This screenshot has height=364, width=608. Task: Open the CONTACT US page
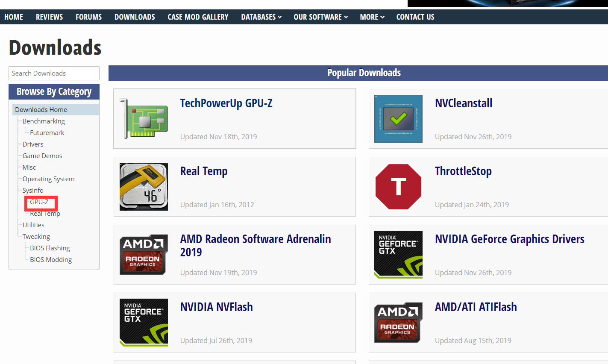click(415, 17)
